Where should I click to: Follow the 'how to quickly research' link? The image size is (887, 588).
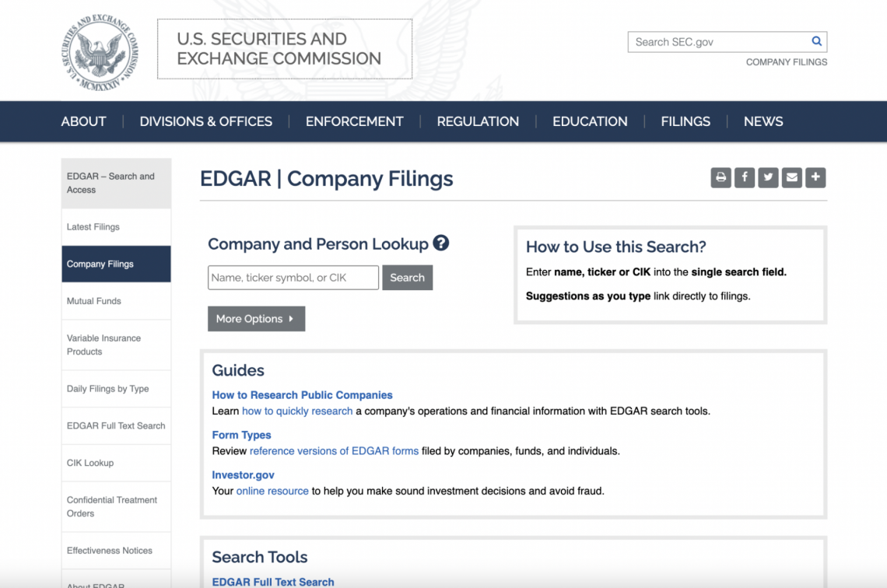297,411
